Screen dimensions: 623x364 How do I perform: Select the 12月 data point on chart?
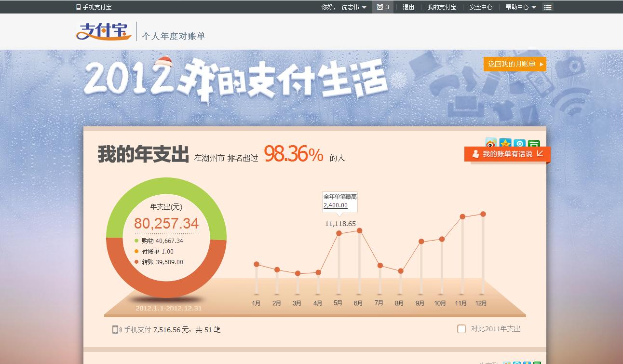[x=483, y=214]
